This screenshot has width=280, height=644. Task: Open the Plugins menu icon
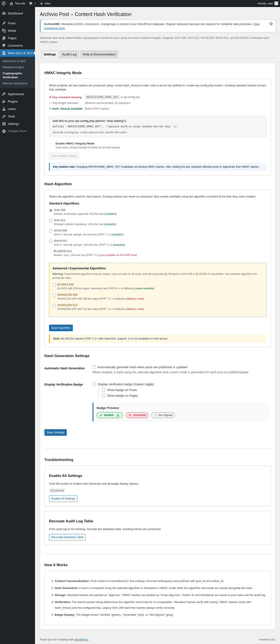coord(4,101)
